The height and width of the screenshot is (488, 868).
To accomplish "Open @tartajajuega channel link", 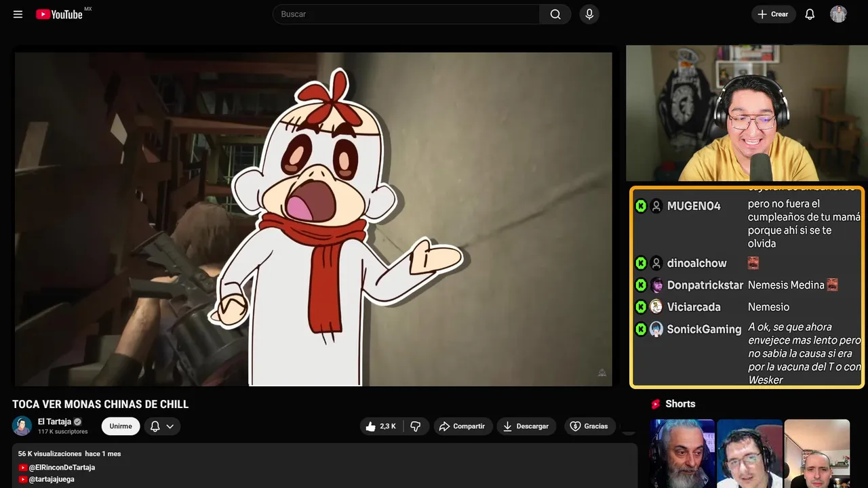I will 52,479.
